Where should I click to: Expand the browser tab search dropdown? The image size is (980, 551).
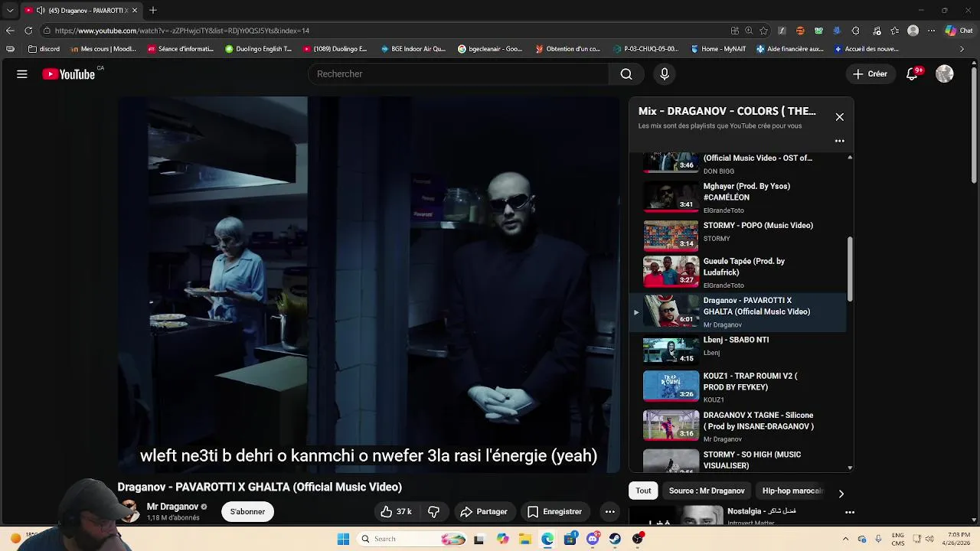click(10, 10)
